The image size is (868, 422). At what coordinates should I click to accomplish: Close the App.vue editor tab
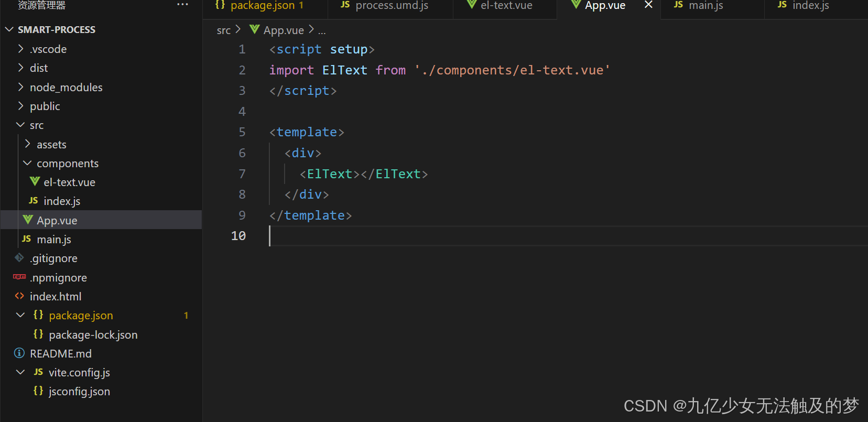pyautogui.click(x=648, y=5)
